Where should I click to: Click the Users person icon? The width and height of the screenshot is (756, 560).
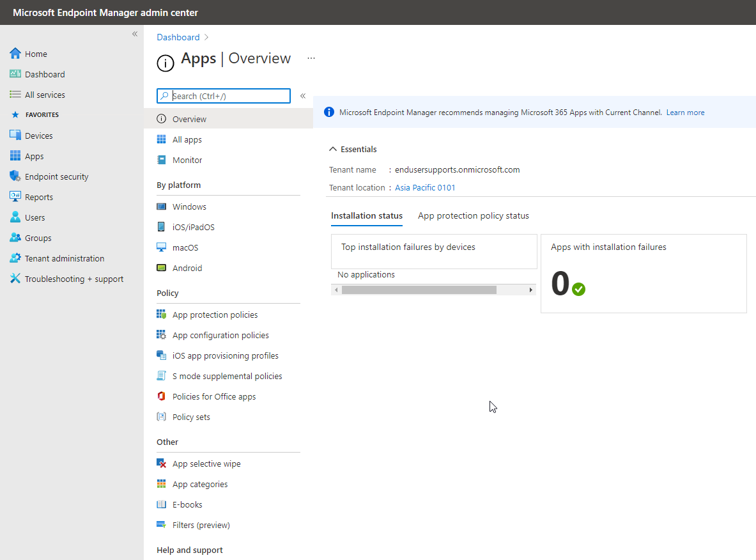pyautogui.click(x=15, y=217)
